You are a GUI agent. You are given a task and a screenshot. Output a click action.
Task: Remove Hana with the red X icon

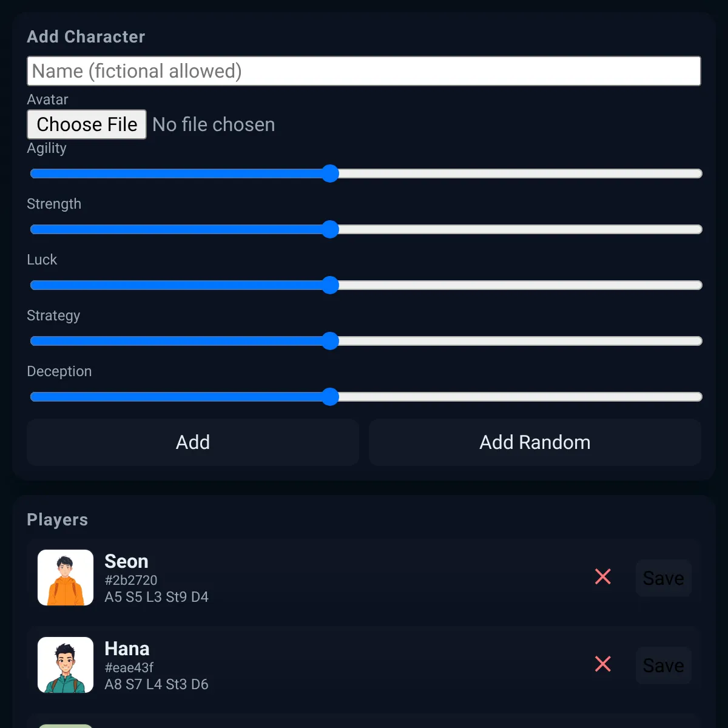pyautogui.click(x=603, y=664)
